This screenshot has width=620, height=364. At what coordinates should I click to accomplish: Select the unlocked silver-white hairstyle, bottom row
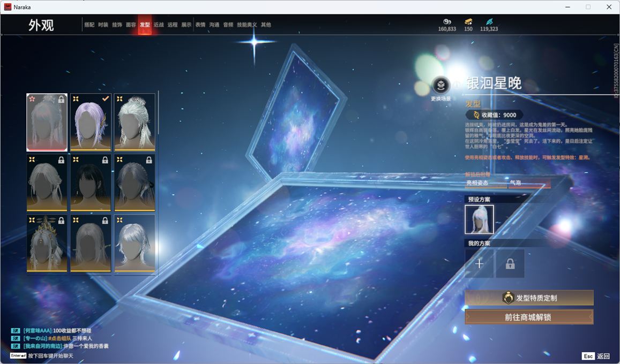(135, 244)
